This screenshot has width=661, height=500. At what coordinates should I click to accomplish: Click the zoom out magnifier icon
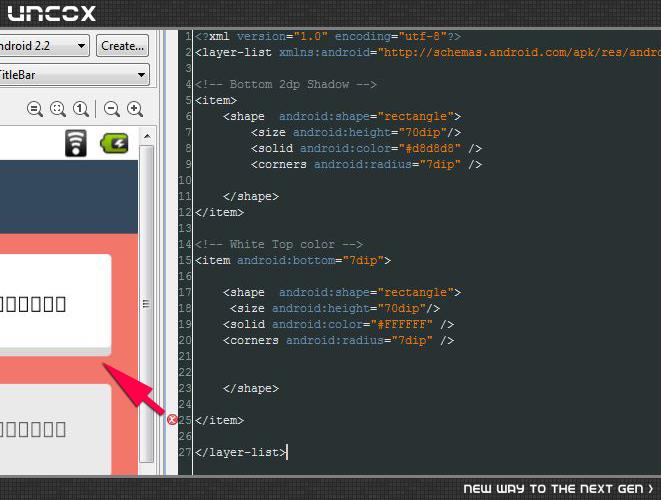tap(112, 109)
